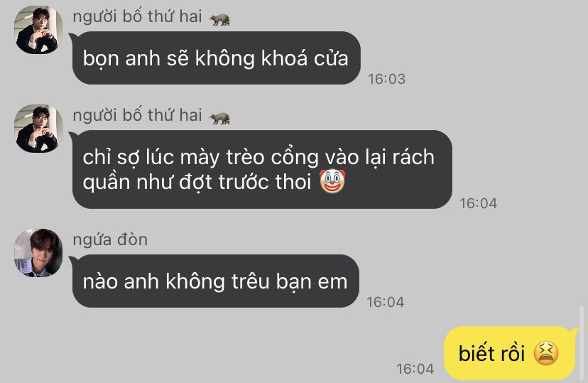
Task: Click the 'người bố thứ hai' name above the first message
Action: pyautogui.click(x=137, y=17)
